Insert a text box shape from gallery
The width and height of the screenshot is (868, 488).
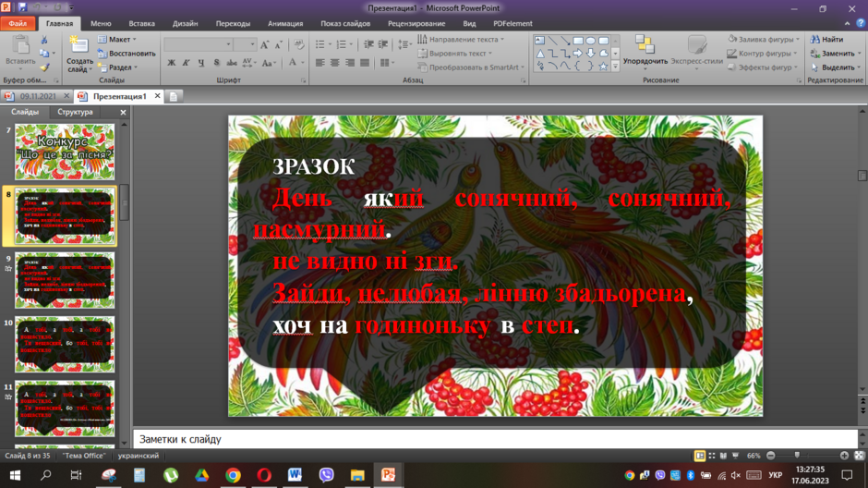click(539, 41)
